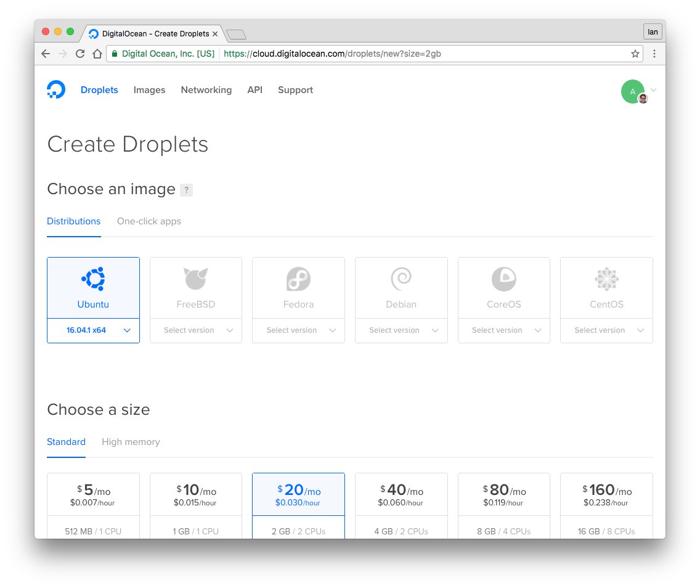Select the CoreOS distribution icon

[x=503, y=279]
